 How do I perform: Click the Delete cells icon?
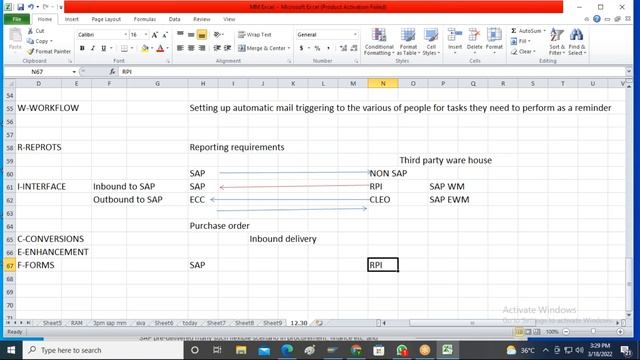tap(474, 36)
